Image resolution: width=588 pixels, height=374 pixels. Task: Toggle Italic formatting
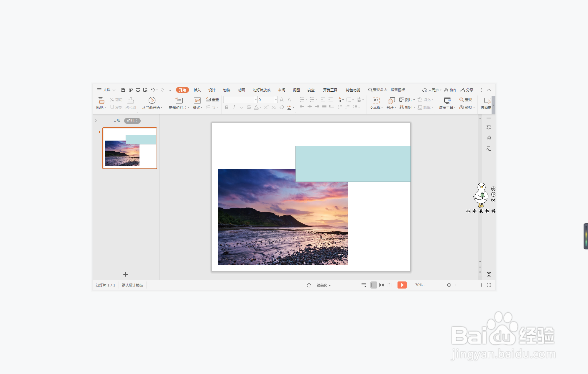tap(234, 108)
